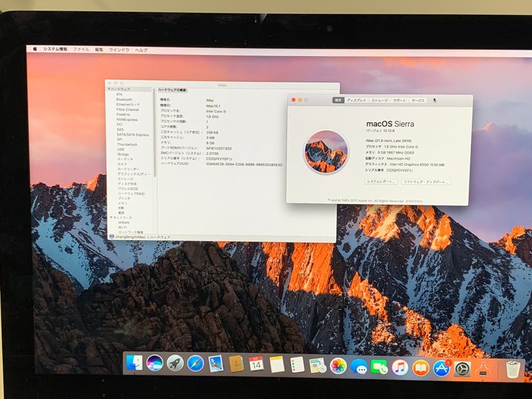Click iMac (21.5-inch, Late 2015) text
This screenshot has height=399, width=532.
tap(389, 140)
